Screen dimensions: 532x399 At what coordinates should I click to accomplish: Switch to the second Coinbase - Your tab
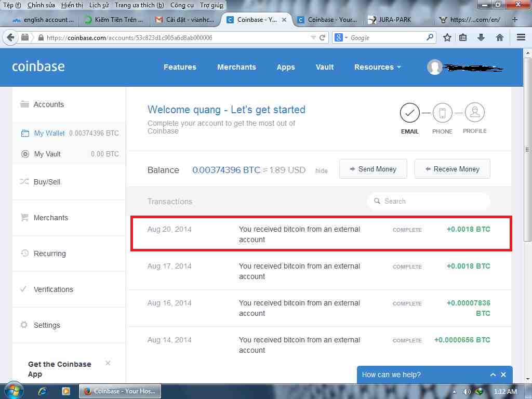point(327,20)
